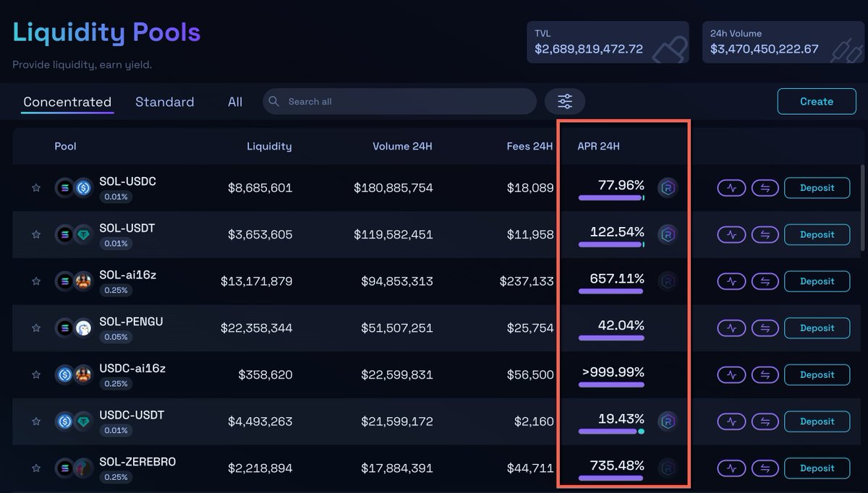Favorite the SOL-USDT pool star
This screenshot has height=493, width=868.
[36, 235]
